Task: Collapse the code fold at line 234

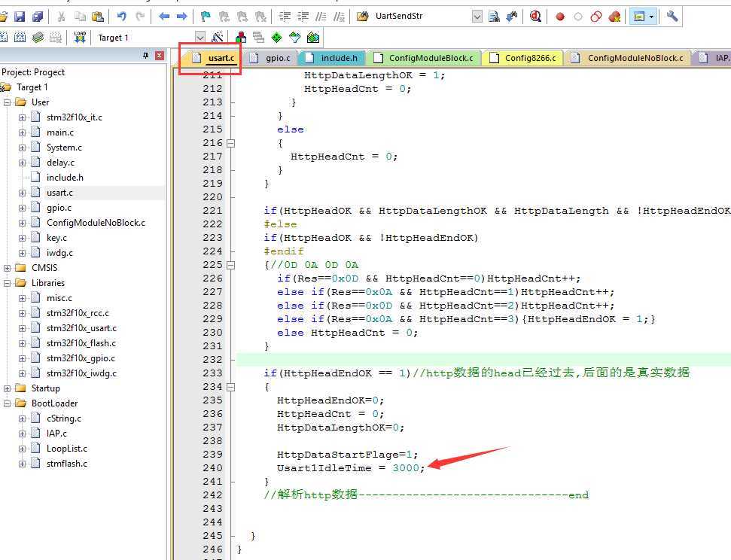Action: 231,387
